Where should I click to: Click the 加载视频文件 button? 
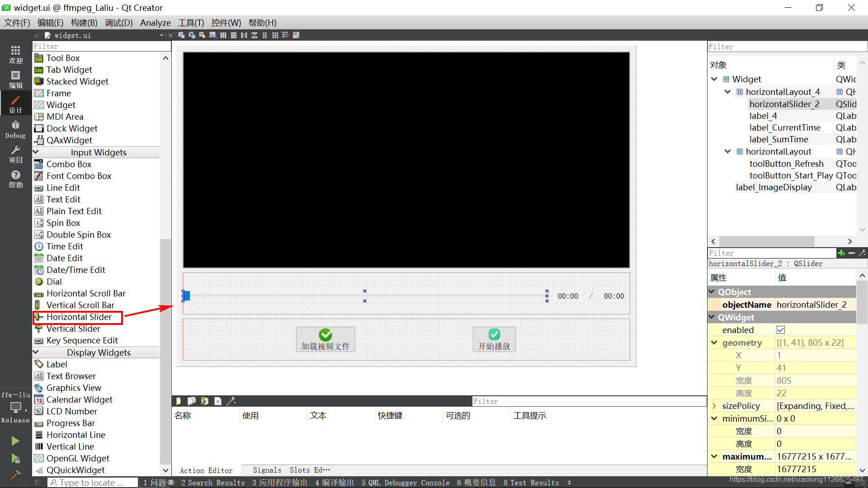325,339
